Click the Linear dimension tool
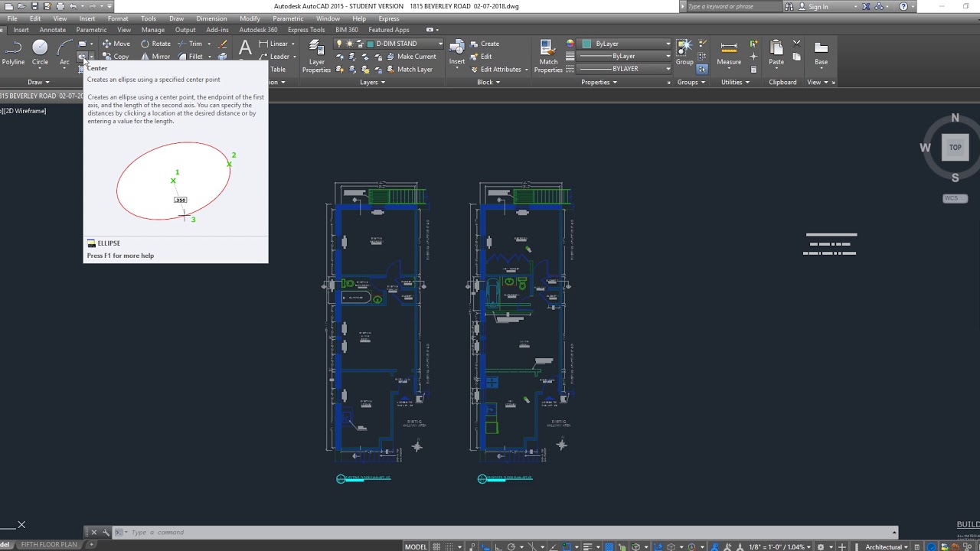 [273, 44]
